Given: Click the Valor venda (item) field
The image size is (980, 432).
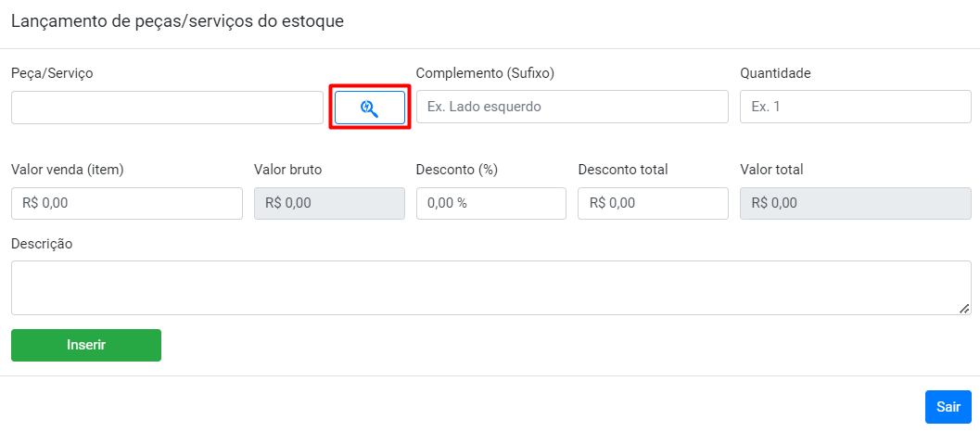Looking at the screenshot, I should (126, 204).
